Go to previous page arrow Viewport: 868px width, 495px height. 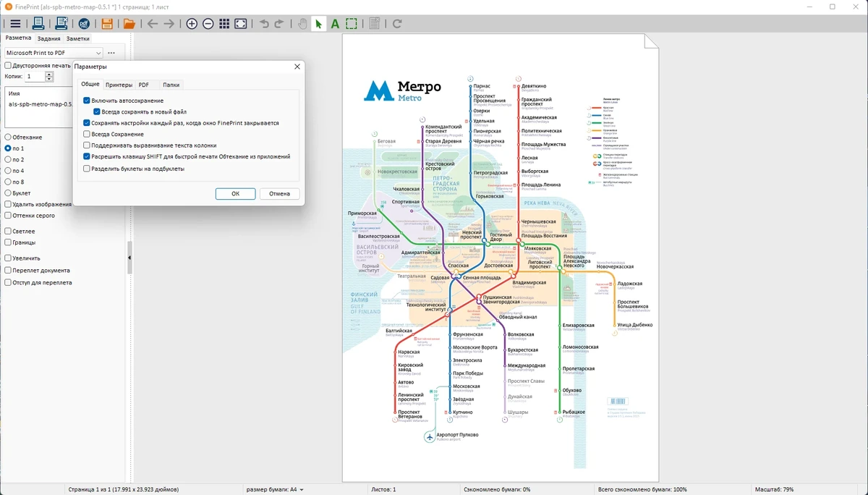[153, 24]
